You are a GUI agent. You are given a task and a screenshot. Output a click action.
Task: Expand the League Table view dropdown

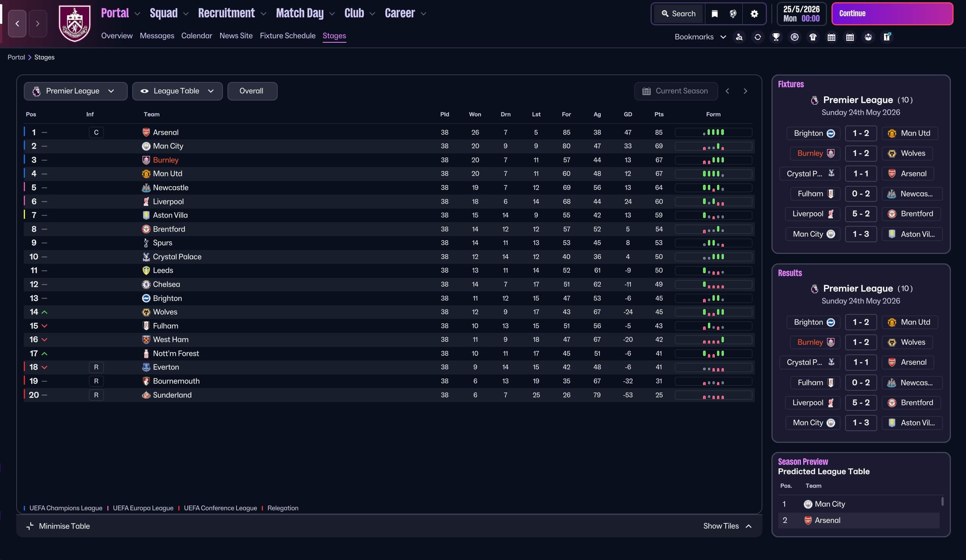click(177, 91)
